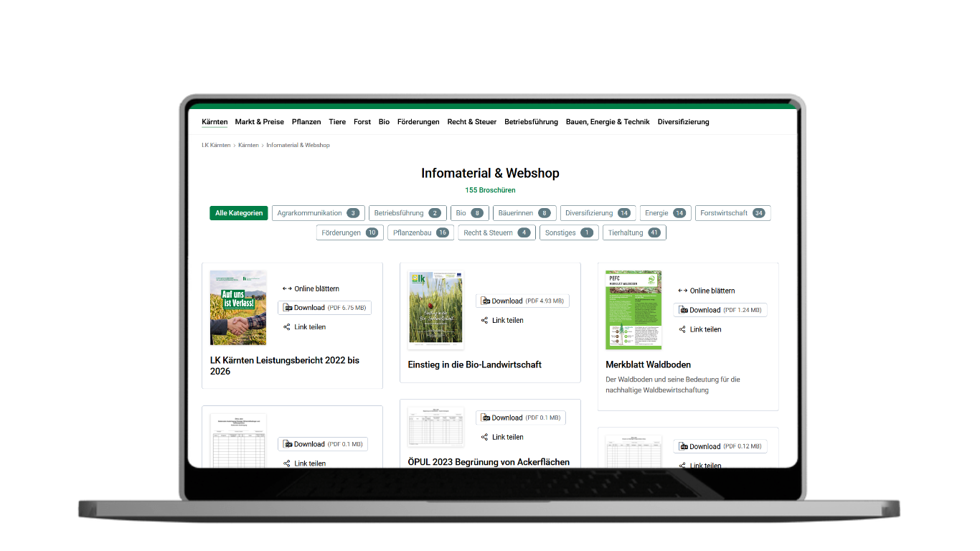Screen dimensions: 980x551
Task: Filter brochures by Forstwirtschaft
Action: (733, 213)
